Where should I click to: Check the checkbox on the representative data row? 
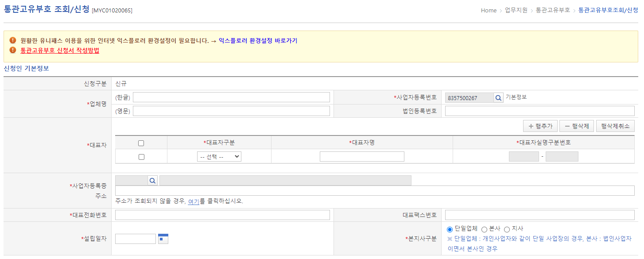point(140,156)
